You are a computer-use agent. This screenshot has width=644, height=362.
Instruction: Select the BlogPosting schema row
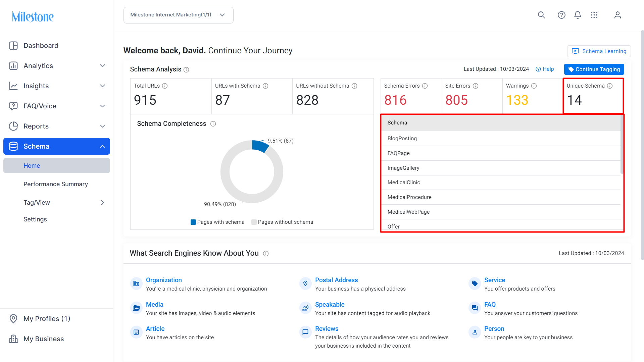(501, 139)
